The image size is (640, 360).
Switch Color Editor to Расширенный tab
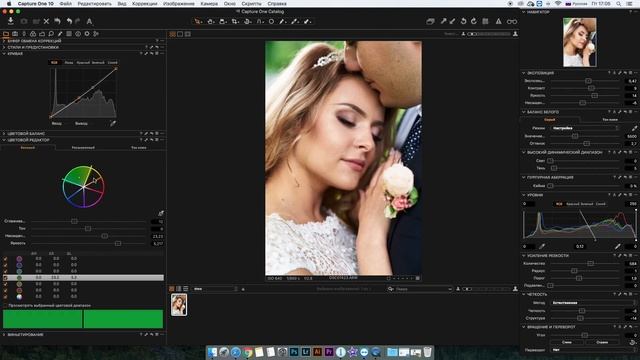(83, 147)
